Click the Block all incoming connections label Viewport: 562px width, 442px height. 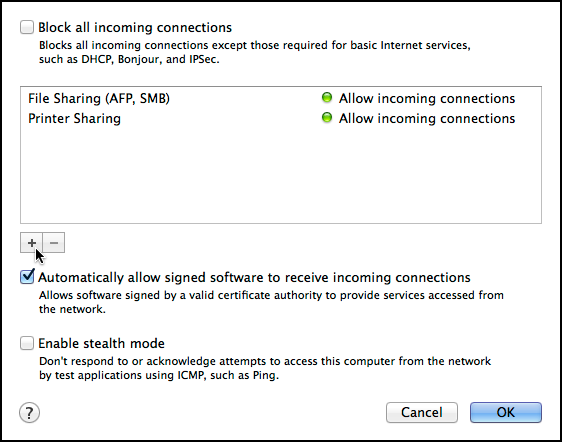click(x=135, y=28)
